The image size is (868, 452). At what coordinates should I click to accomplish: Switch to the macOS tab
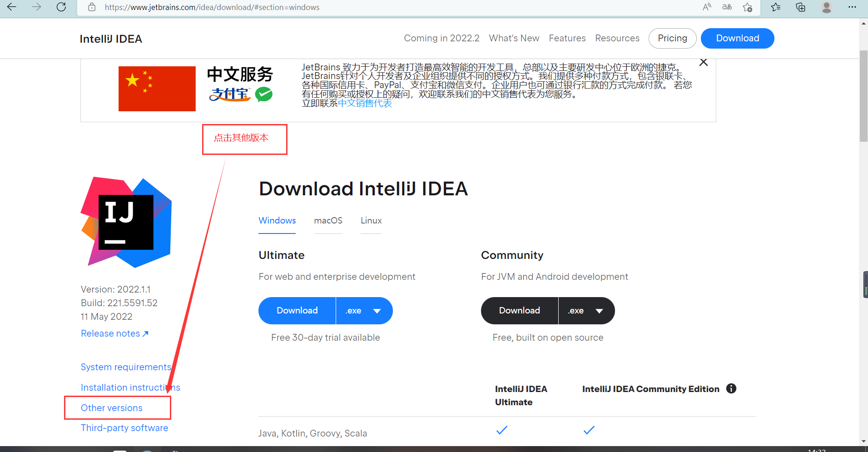[x=328, y=221]
